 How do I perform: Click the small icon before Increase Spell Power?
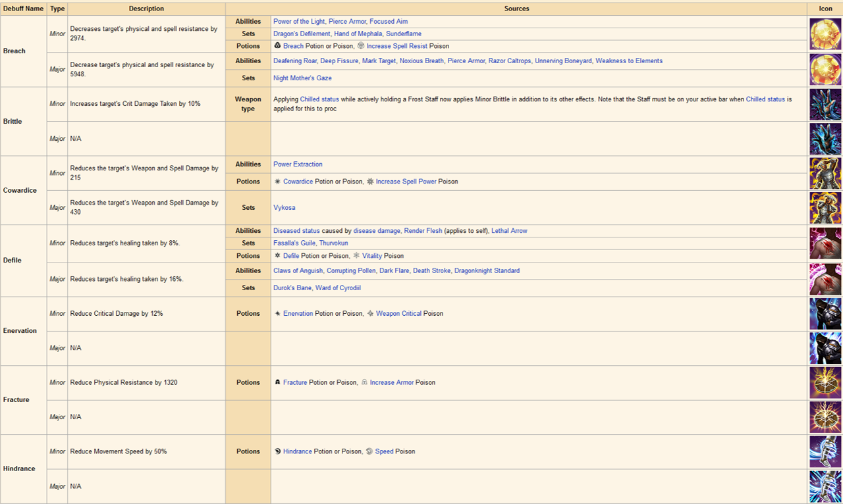(x=370, y=181)
